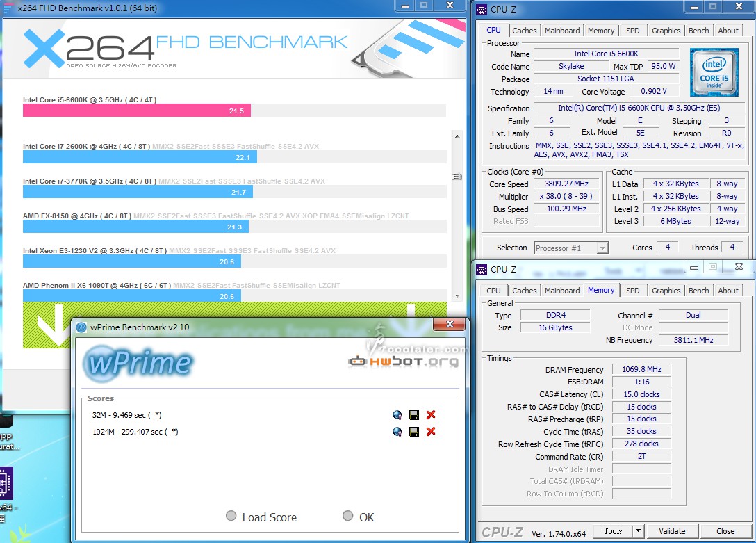Click the "1024M - 299.407 sec" score entry
The width and height of the screenshot is (756, 543).
click(135, 432)
